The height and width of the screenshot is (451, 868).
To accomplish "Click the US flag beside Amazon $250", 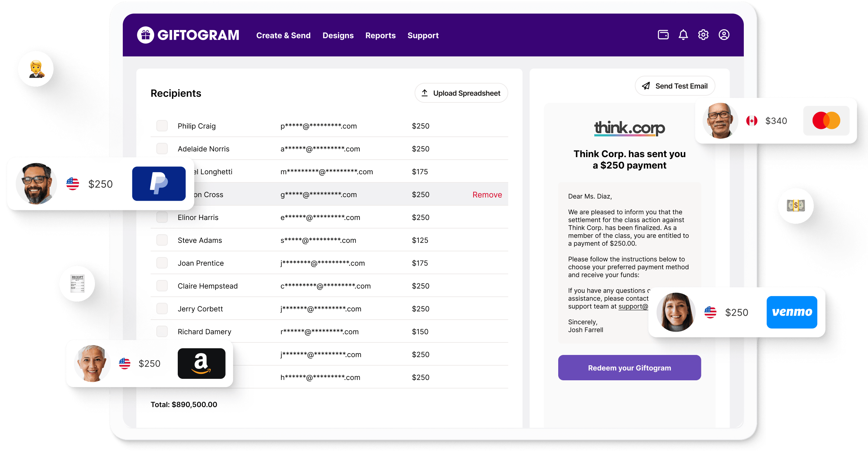I will [125, 363].
